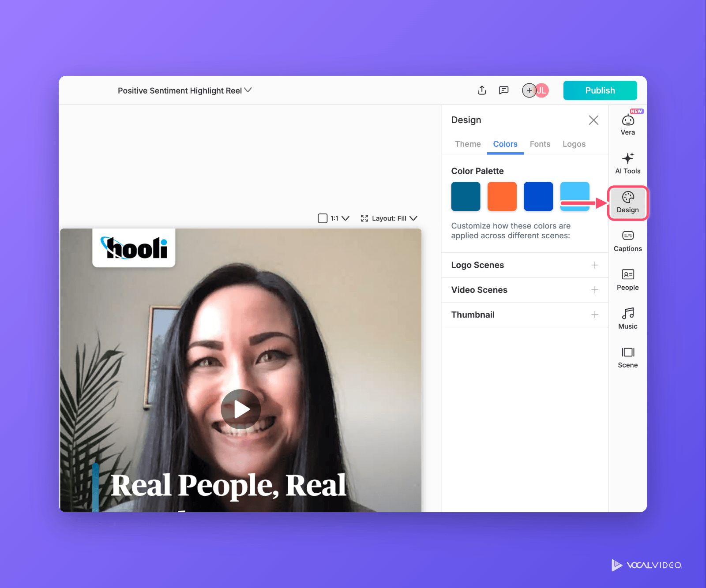Open the Captions panel
Image resolution: width=706 pixels, height=588 pixels.
point(628,241)
